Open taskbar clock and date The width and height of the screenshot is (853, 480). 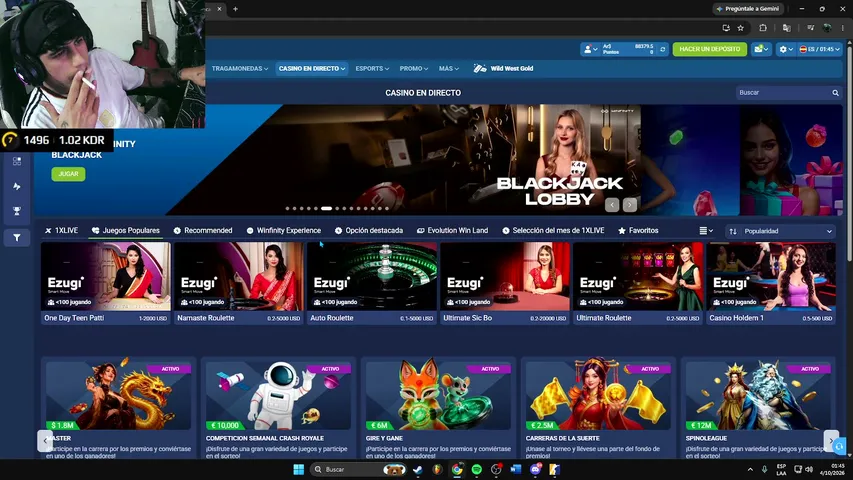[x=833, y=469]
